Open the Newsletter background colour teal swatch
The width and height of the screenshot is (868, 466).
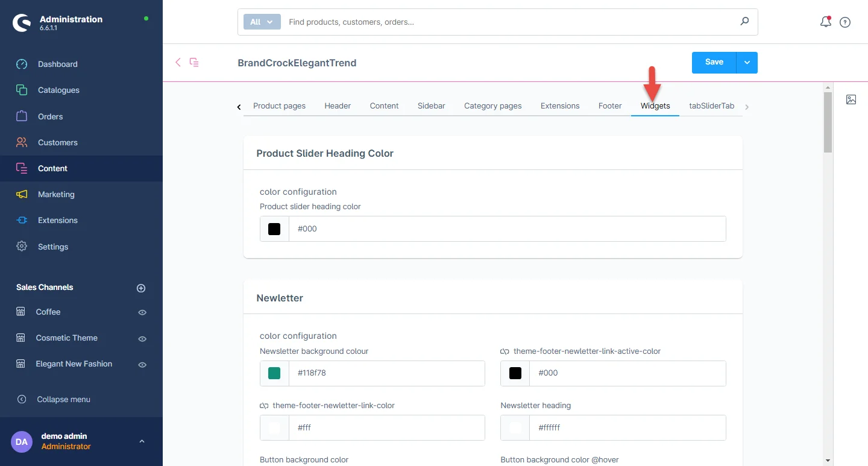[274, 373]
